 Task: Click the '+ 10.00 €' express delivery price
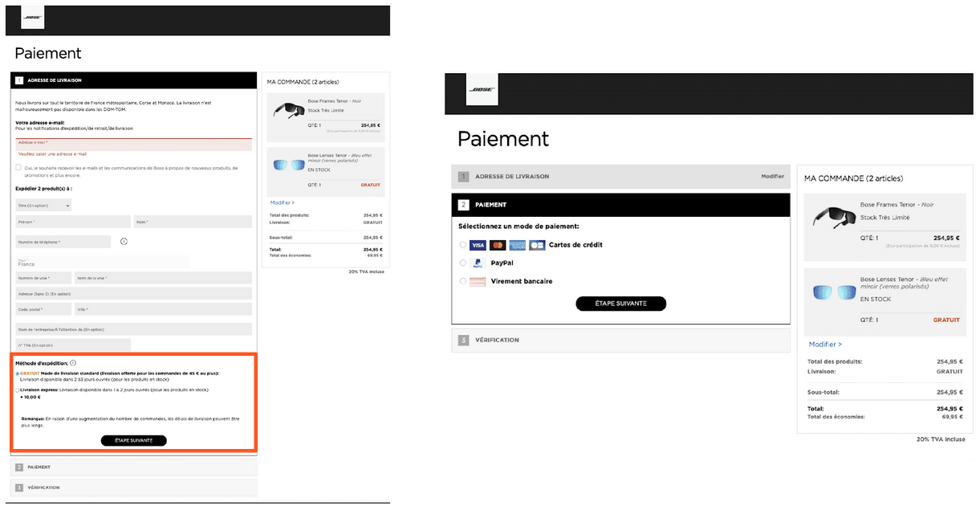click(30, 397)
